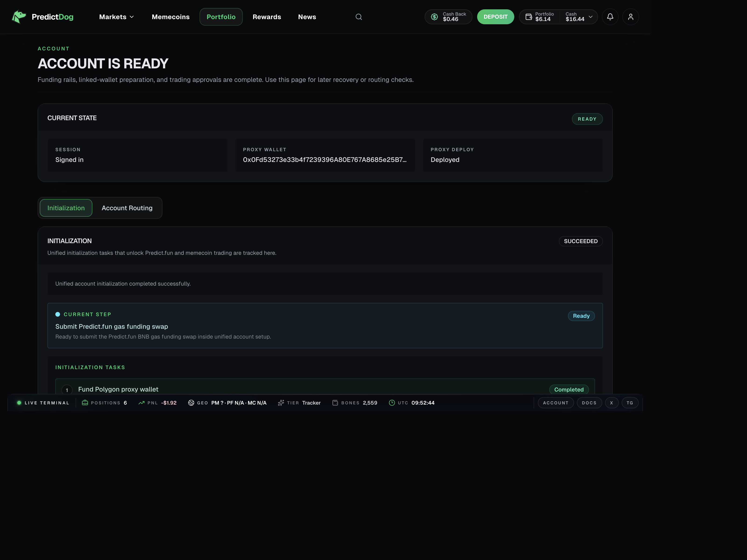Open the search magnifier icon

pos(359,17)
